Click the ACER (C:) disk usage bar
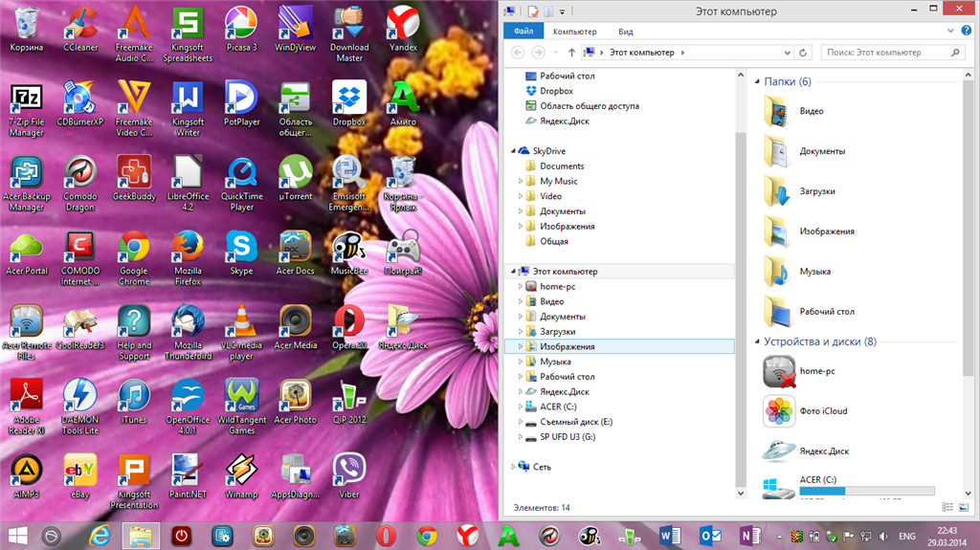The width and height of the screenshot is (980, 550). coord(867,492)
